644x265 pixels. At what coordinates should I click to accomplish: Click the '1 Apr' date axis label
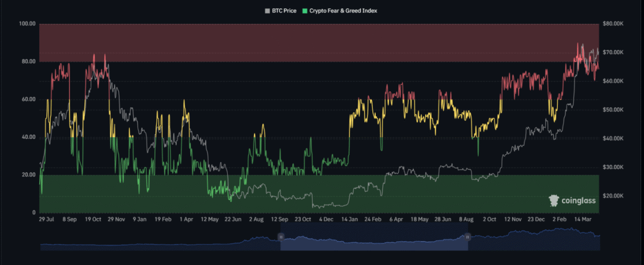[x=186, y=219]
